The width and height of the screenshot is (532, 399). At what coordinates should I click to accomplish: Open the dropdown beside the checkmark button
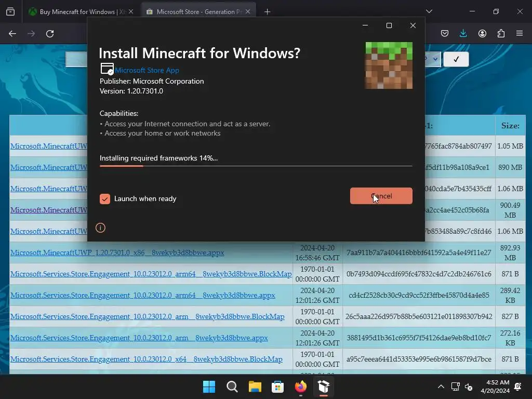point(433,59)
